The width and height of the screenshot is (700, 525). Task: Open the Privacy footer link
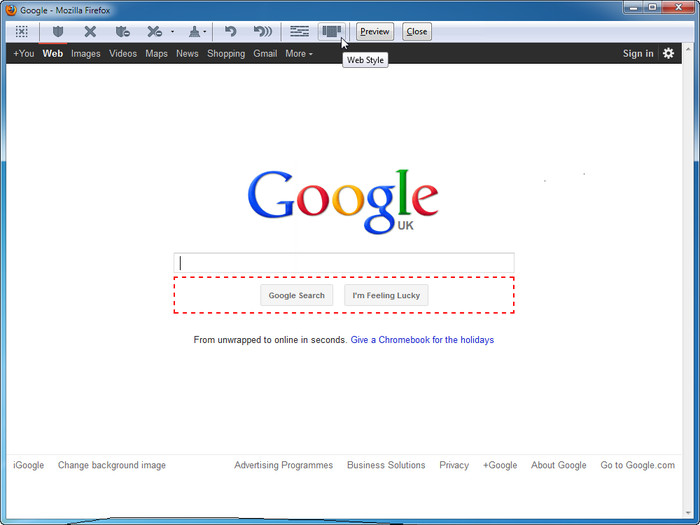(454, 465)
